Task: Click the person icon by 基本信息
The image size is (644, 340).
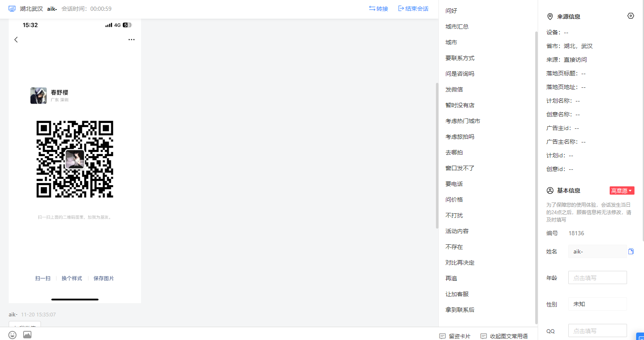Action: coord(550,190)
